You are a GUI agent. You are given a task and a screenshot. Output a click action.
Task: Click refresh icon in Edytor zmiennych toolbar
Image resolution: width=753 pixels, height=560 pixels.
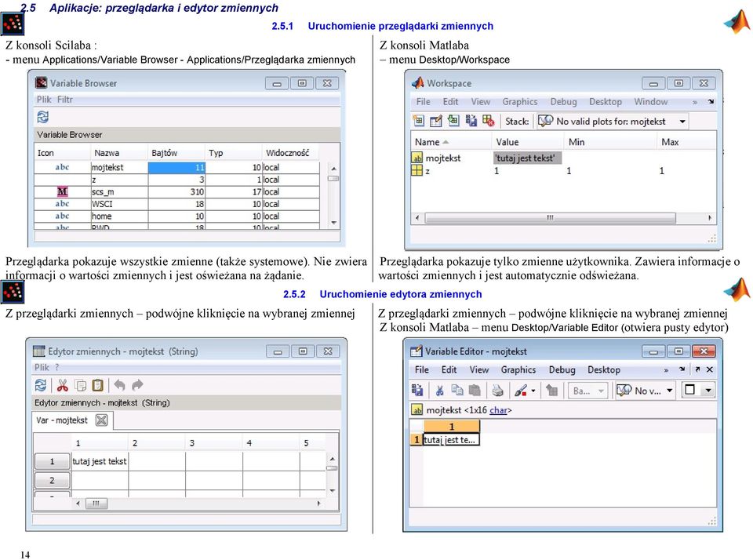point(41,385)
